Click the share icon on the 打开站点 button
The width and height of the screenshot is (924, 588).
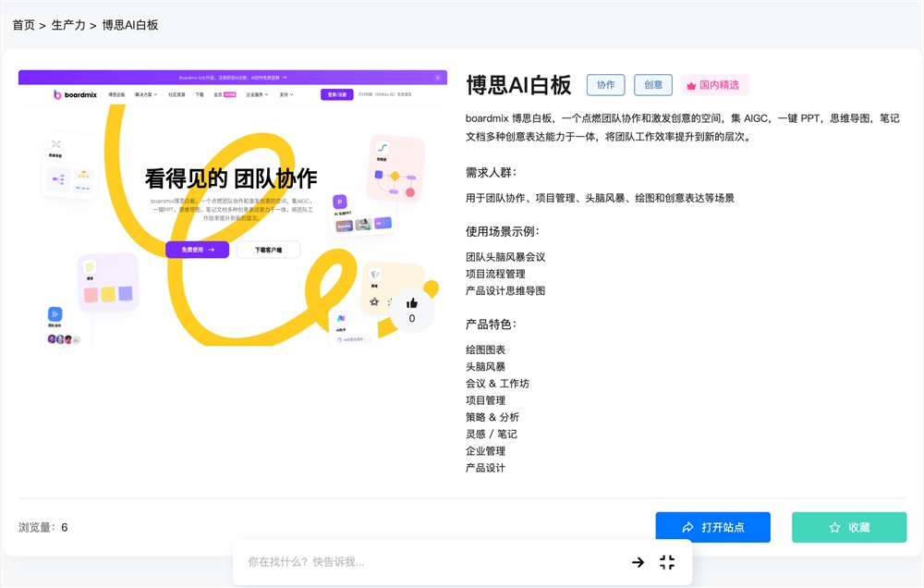coord(688,527)
